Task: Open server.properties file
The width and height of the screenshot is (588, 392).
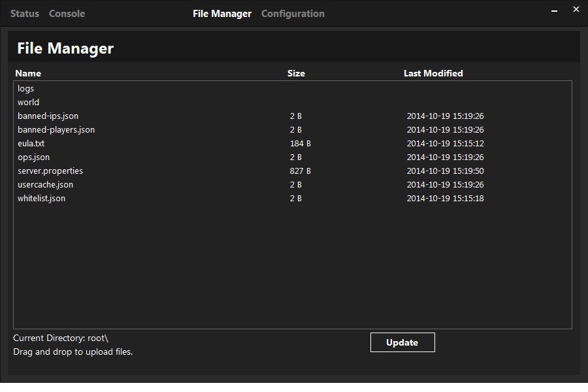Action: (50, 171)
